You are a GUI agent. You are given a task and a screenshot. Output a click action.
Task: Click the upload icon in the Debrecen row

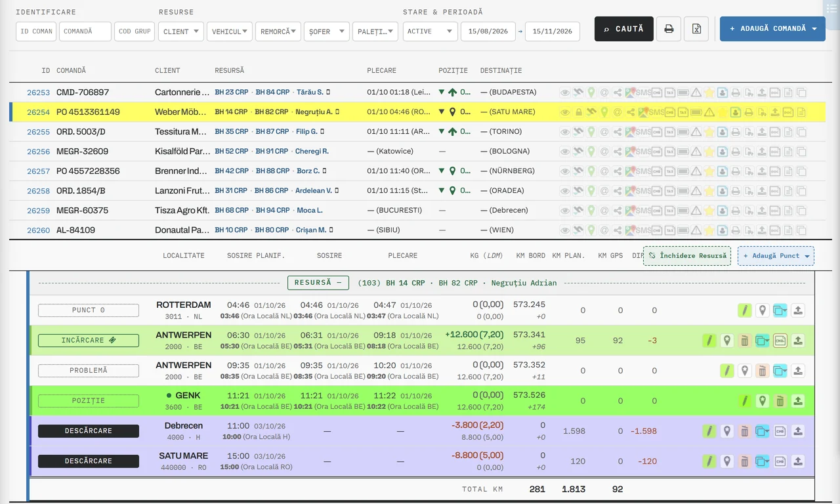(x=798, y=431)
